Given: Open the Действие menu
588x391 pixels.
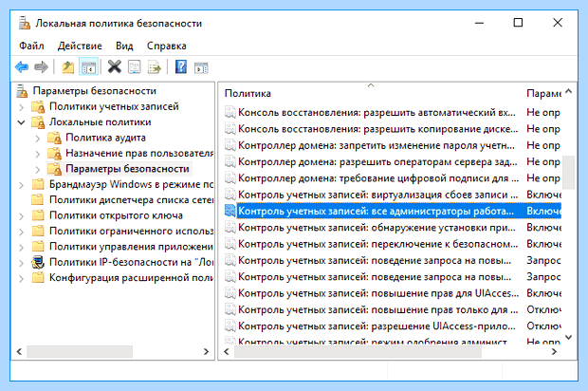Looking at the screenshot, I should [x=80, y=46].
